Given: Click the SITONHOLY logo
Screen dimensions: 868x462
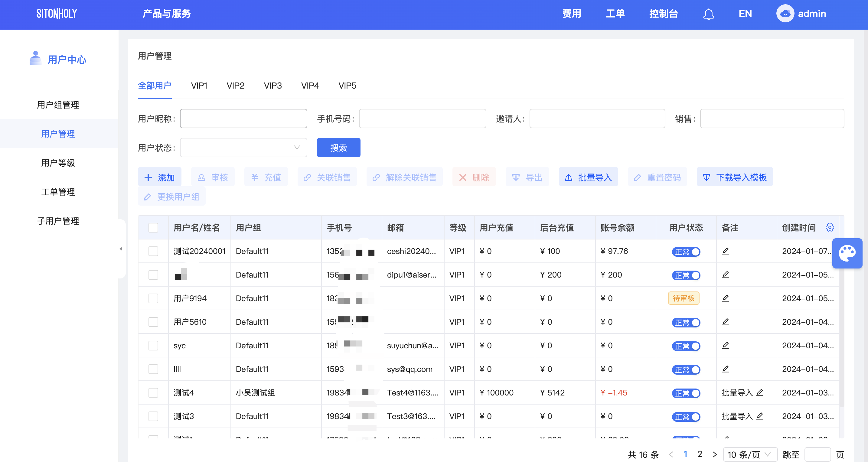Looking at the screenshot, I should coord(57,14).
